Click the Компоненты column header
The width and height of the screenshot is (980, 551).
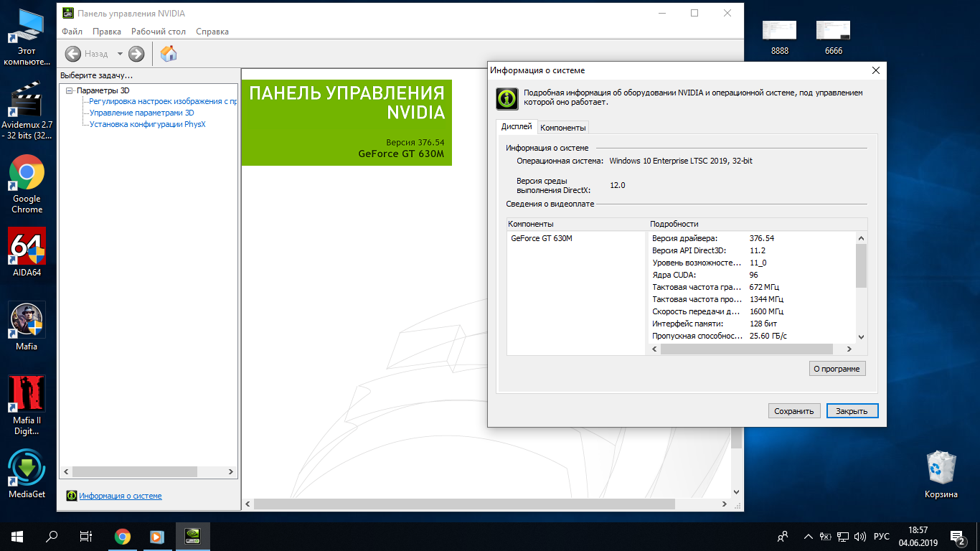coord(576,224)
